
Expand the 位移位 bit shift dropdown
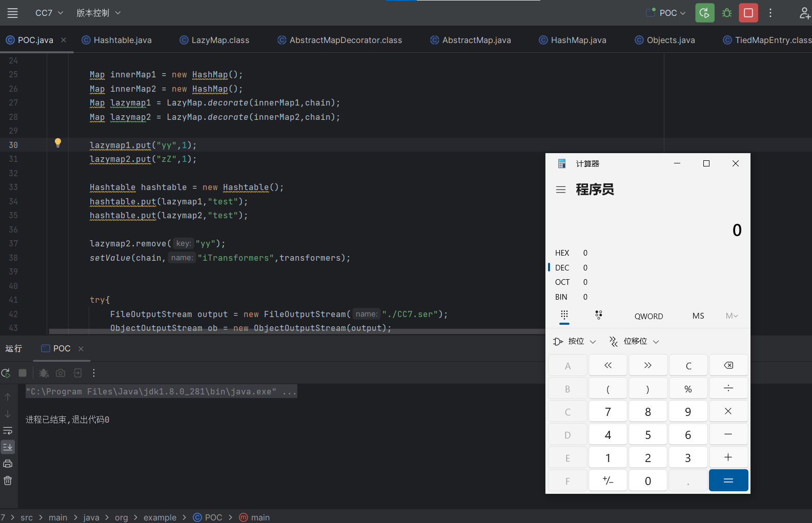[634, 341]
